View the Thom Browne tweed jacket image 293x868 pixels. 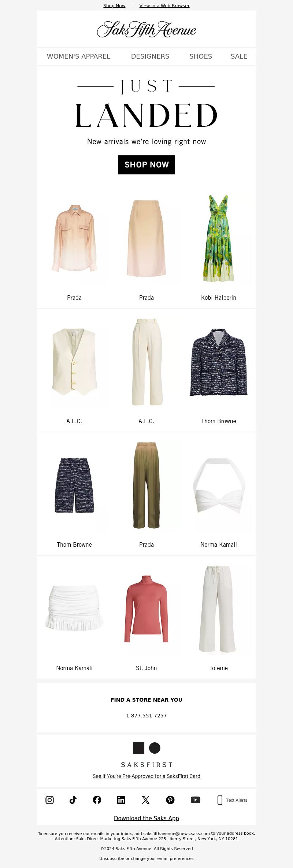[x=219, y=362]
